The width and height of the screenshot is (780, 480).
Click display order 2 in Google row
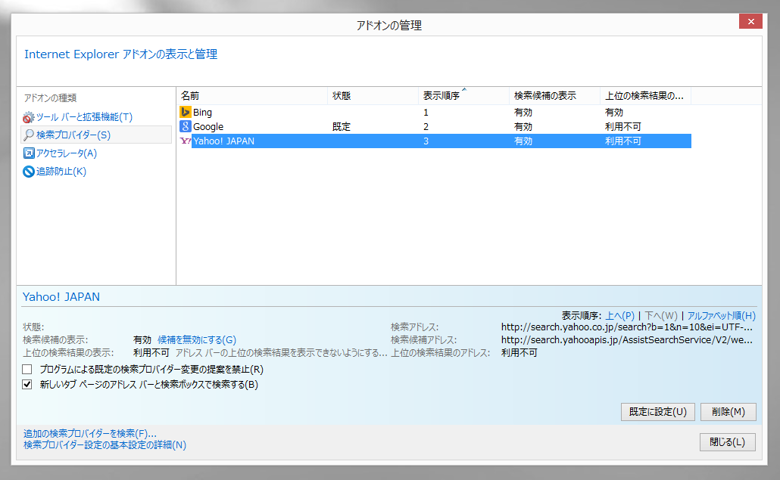click(x=426, y=127)
